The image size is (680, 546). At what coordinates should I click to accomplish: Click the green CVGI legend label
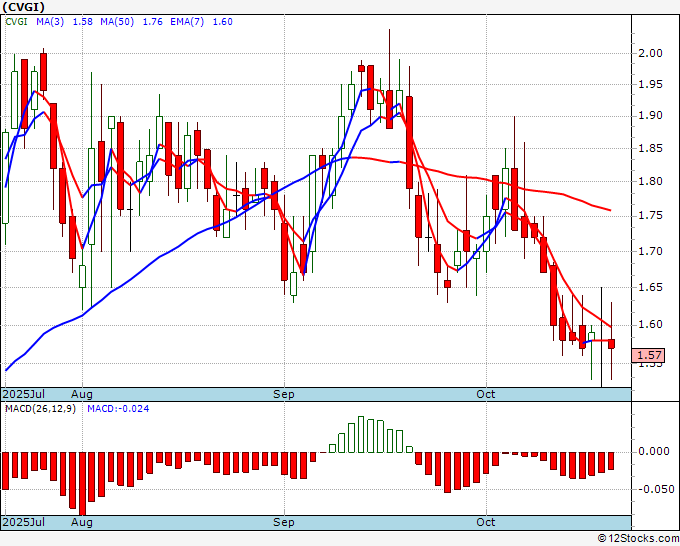point(16,22)
